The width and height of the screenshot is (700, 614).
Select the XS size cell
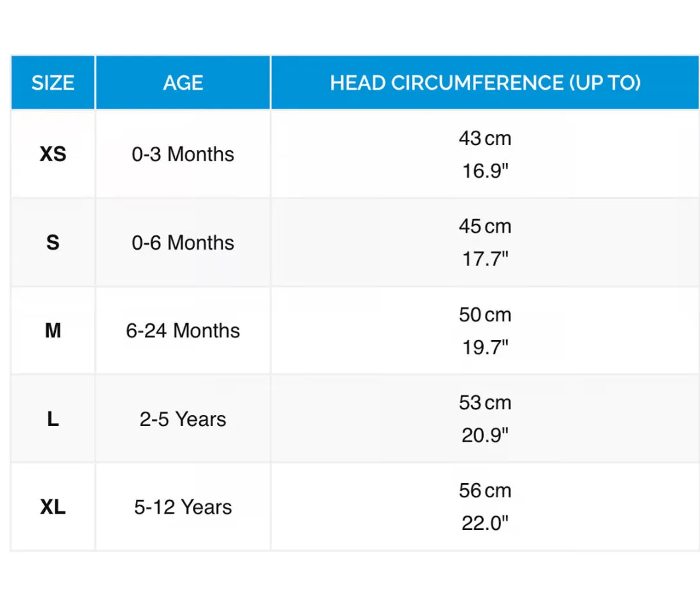pos(53,155)
